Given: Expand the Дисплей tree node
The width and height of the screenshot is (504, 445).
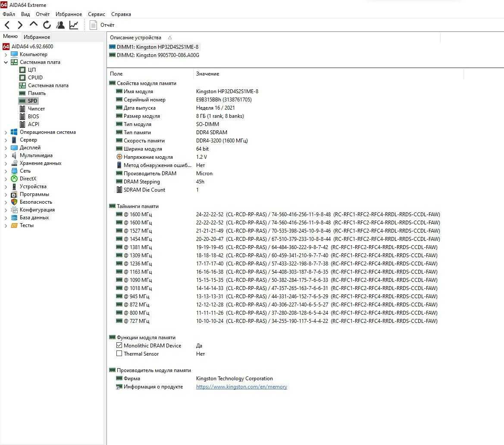Looking at the screenshot, I should (6, 147).
